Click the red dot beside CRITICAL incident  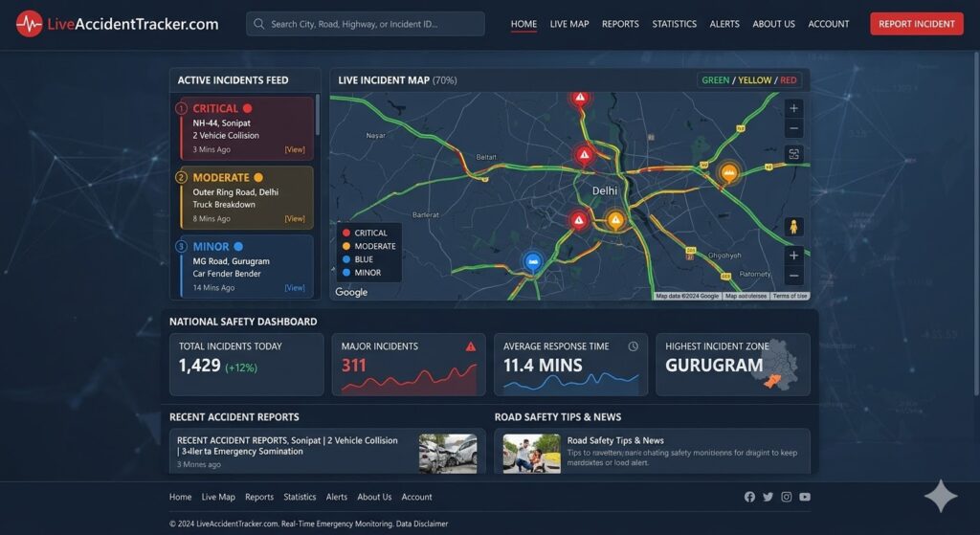coord(248,108)
